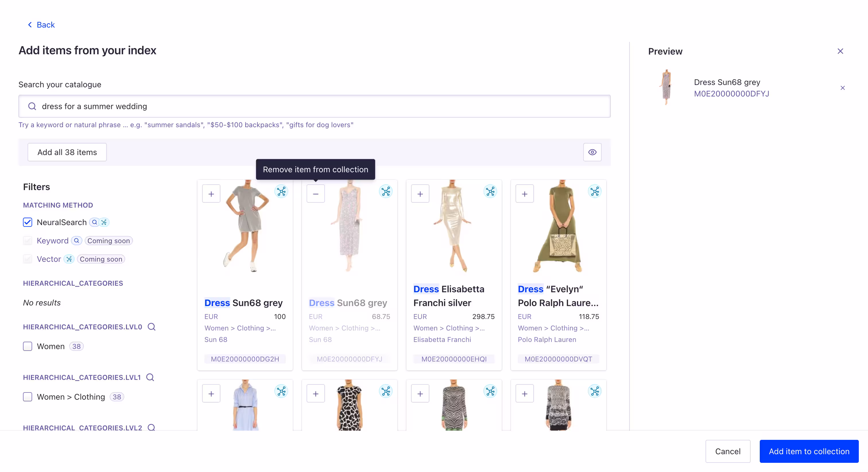
Task: Click neural icon on zebra stripe dress card
Action: (490, 391)
